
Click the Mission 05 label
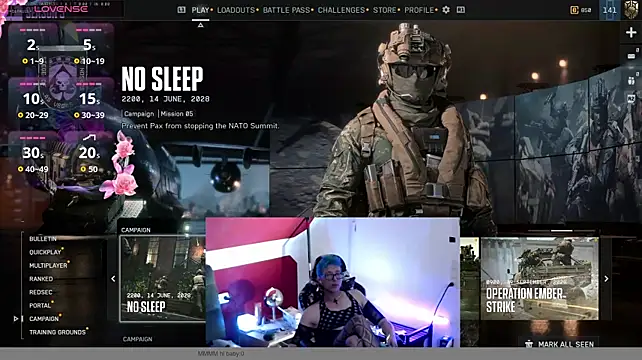tap(176, 114)
